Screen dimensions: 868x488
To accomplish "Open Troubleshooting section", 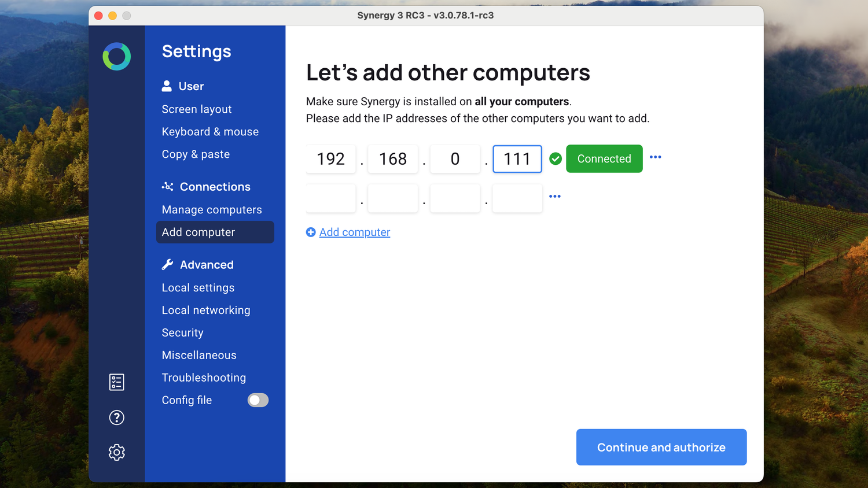I will tap(204, 378).
